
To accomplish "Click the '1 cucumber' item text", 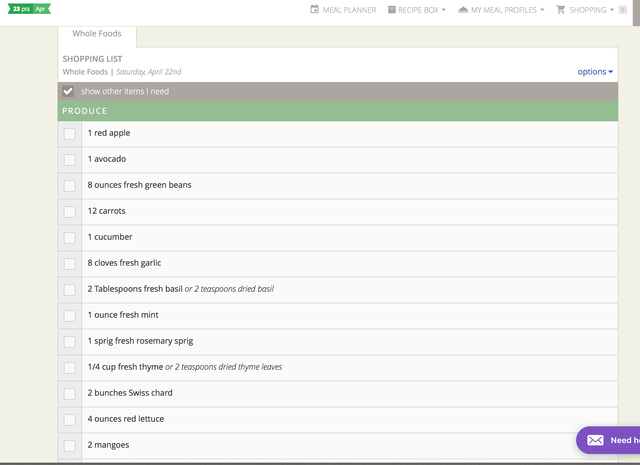I will [110, 237].
